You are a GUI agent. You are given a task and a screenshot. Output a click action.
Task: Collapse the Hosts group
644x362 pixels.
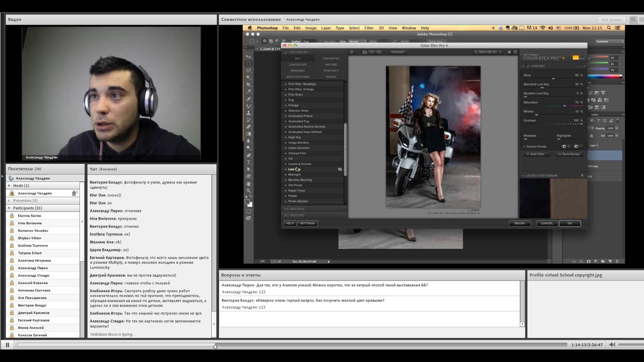[x=9, y=186]
